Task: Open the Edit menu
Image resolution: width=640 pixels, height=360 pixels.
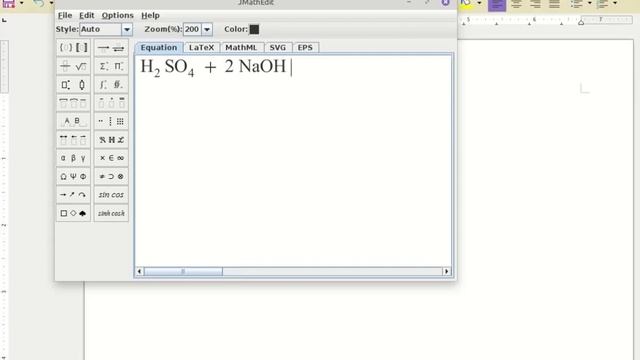Action: point(87,16)
